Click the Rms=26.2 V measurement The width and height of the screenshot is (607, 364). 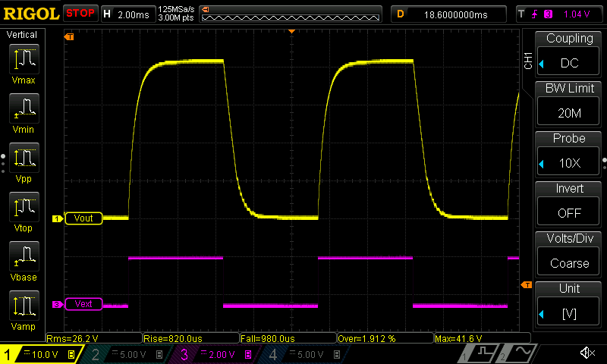[x=94, y=338]
